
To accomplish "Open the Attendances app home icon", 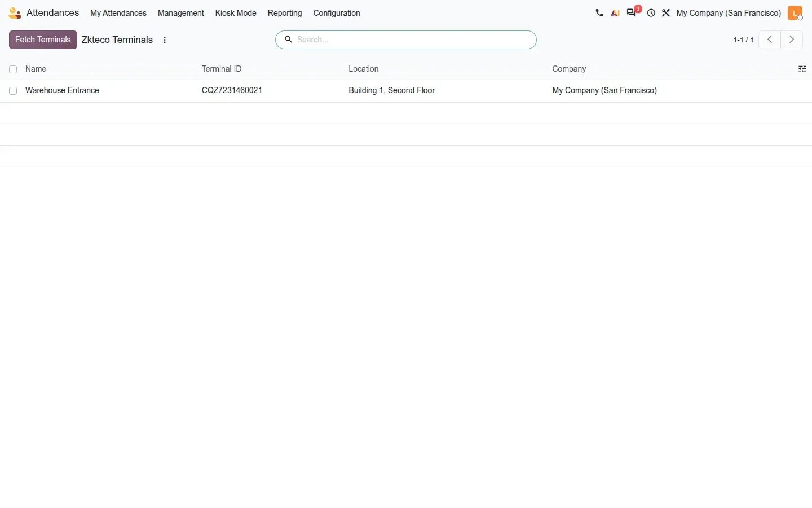I will (15, 13).
